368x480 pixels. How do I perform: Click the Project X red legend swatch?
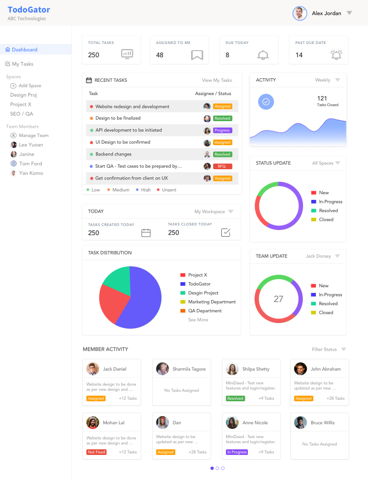183,275
